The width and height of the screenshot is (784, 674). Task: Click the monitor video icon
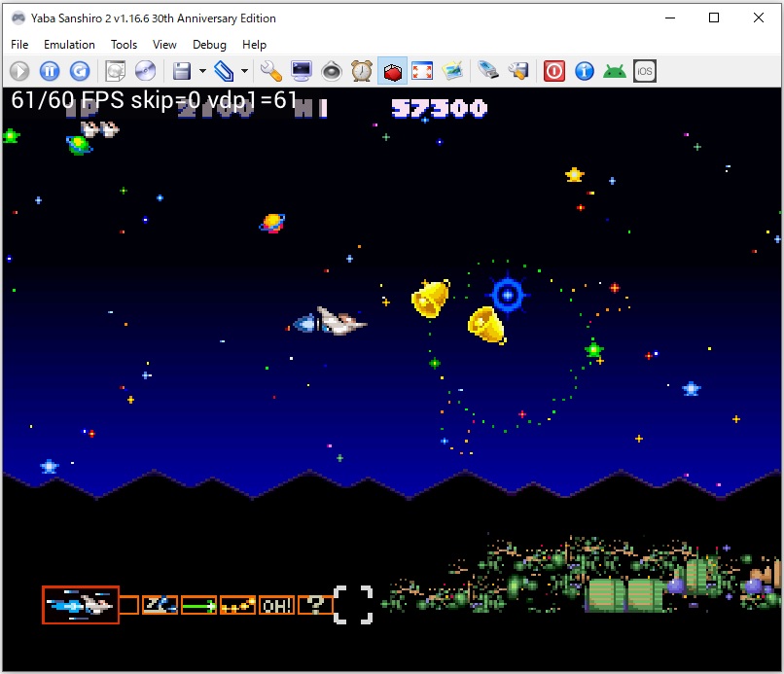(302, 71)
